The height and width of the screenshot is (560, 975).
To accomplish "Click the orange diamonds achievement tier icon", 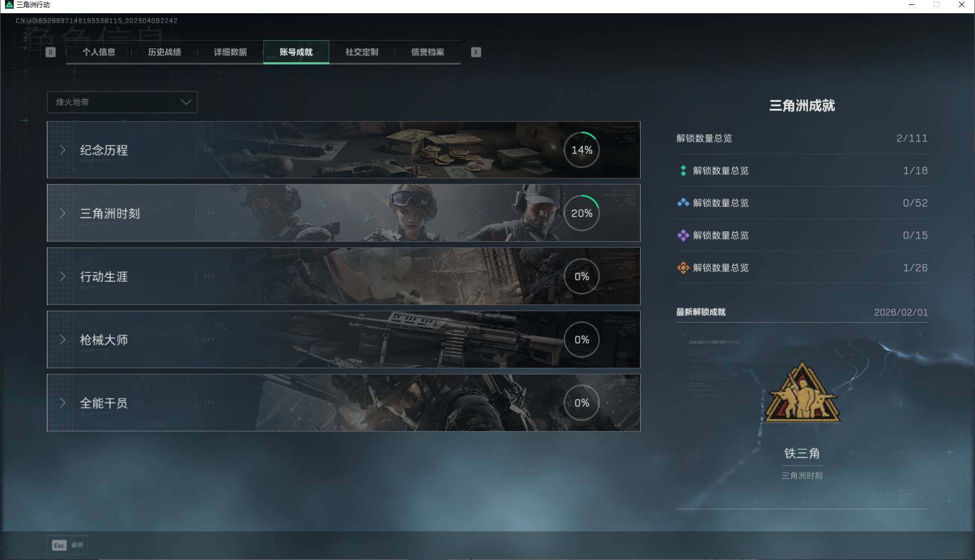I will coord(683,268).
